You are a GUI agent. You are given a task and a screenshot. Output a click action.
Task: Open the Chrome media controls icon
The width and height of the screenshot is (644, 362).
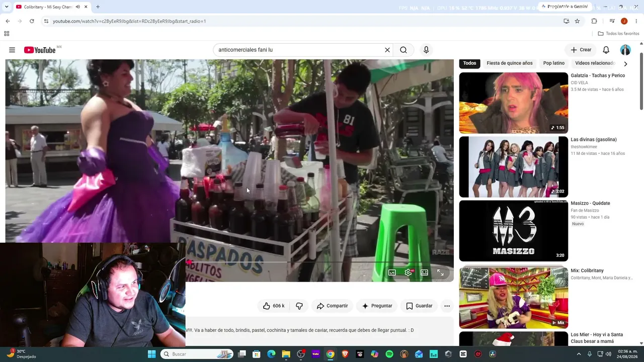point(612,21)
